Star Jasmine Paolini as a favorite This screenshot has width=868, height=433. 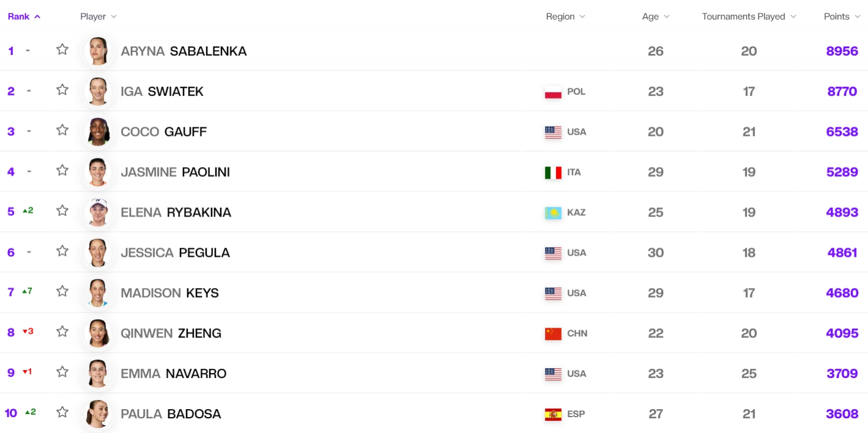62,171
